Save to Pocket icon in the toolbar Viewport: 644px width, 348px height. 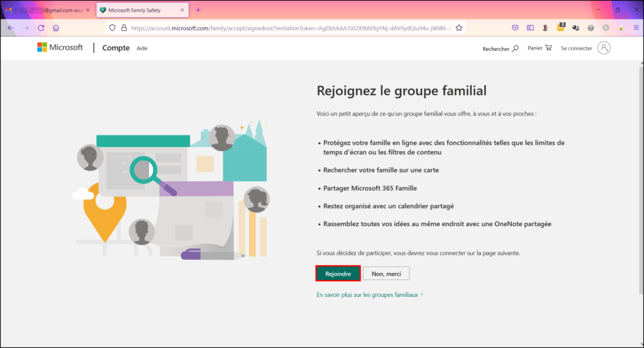[515, 28]
